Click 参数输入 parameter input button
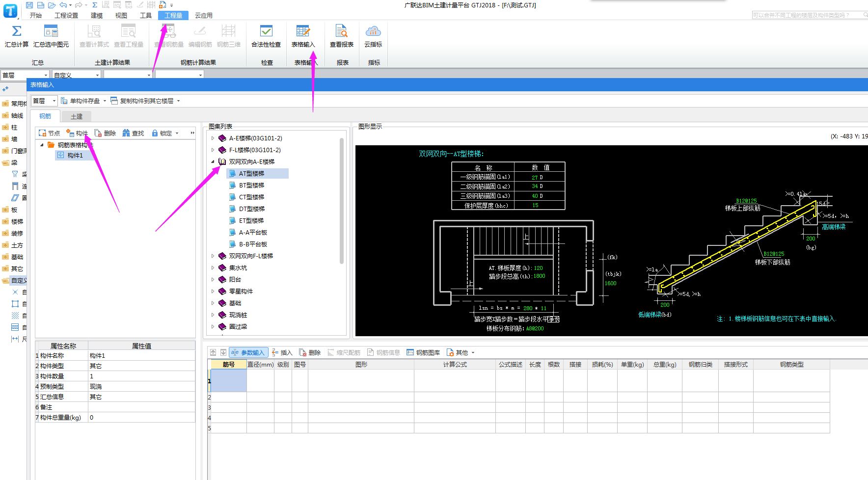This screenshot has height=480, width=868. [248, 352]
